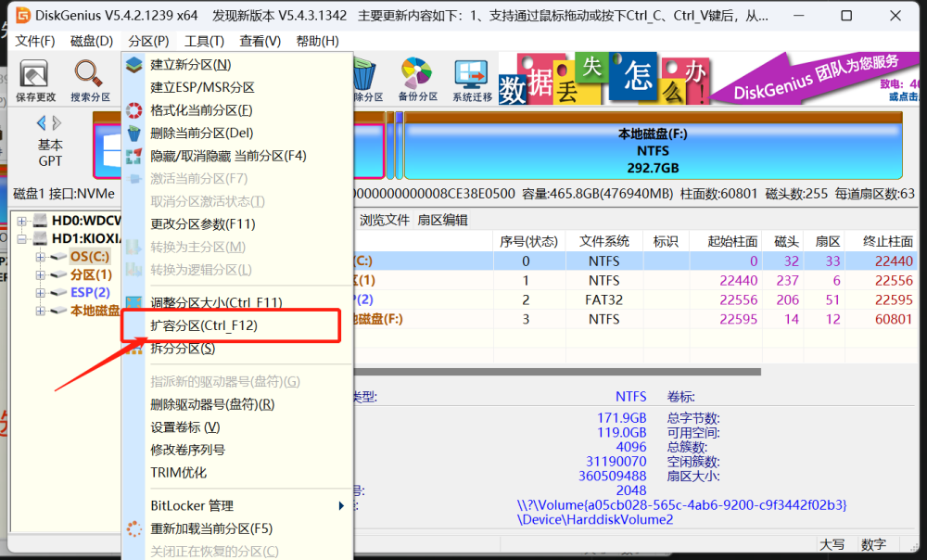Expand the OS(C:) tree node
Image resolution: width=927 pixels, height=560 pixels.
click(40, 257)
